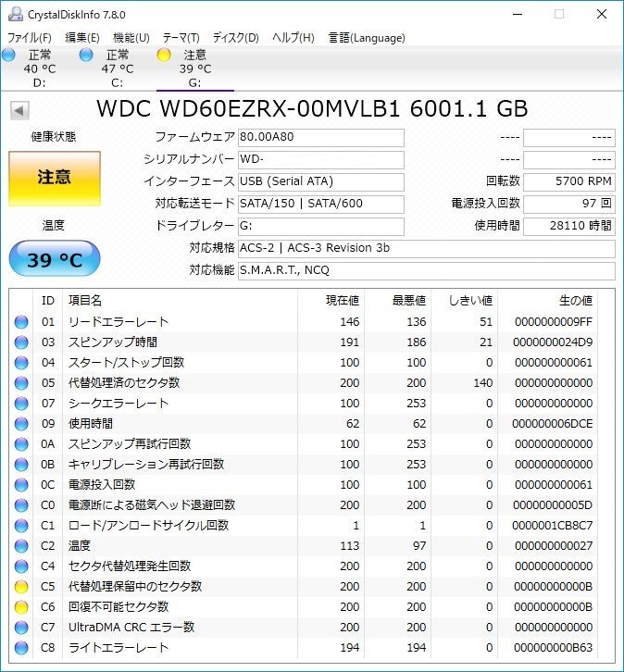Click status icon of リードエラーレート row
624x672 pixels.
coord(21,322)
